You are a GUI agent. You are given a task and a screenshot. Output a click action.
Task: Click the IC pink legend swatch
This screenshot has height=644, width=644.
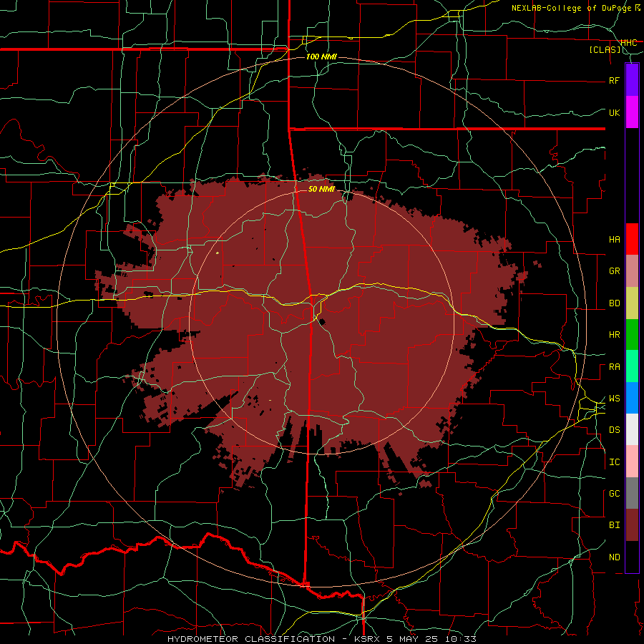point(632,462)
